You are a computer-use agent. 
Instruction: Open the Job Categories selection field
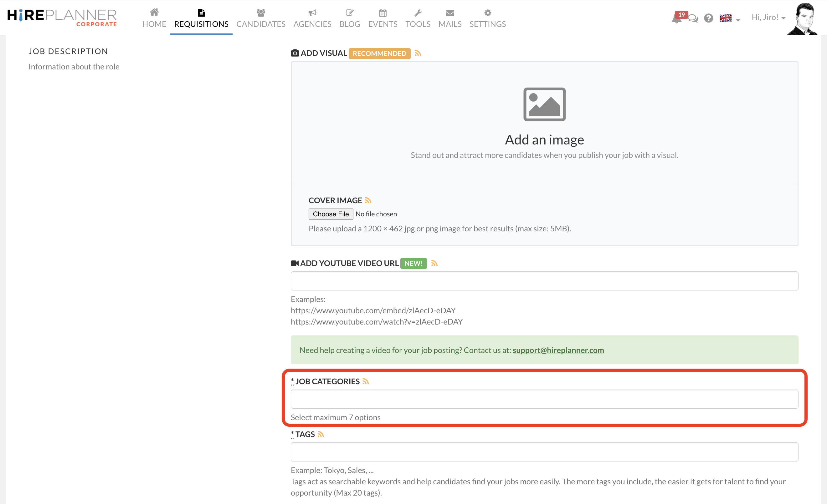coord(544,399)
